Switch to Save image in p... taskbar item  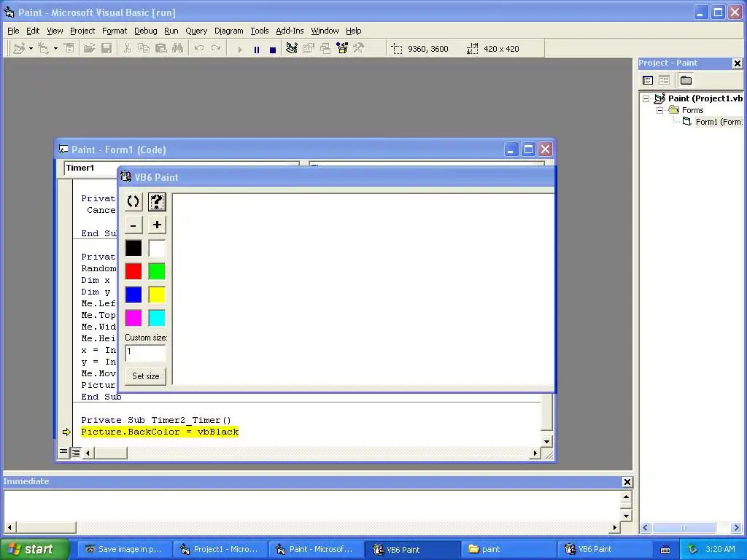[x=124, y=549]
